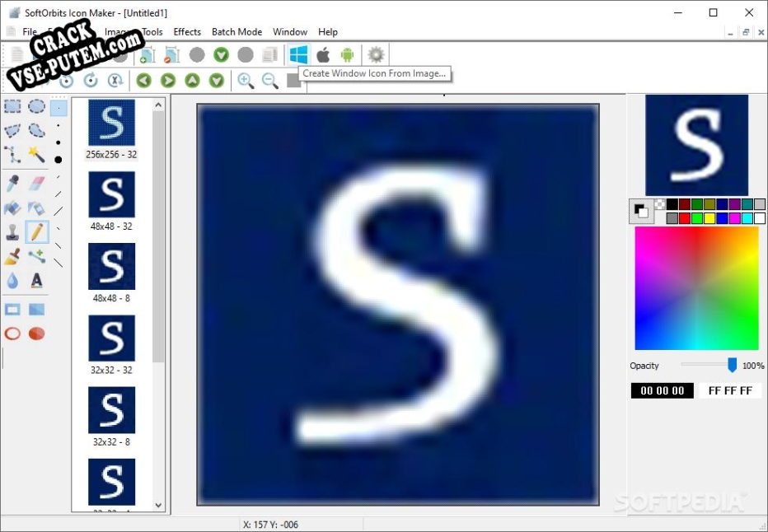Screen dimensions: 768x532
Task: Select the filled ellipse shape tool
Action: [x=37, y=334]
